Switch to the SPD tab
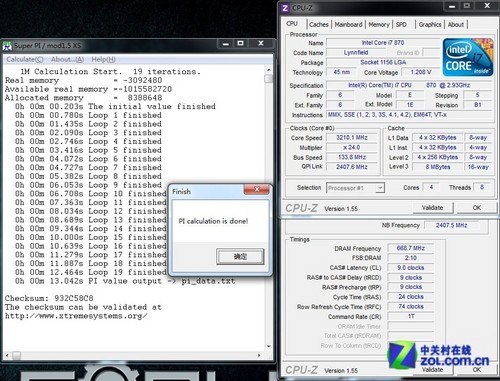 click(401, 24)
